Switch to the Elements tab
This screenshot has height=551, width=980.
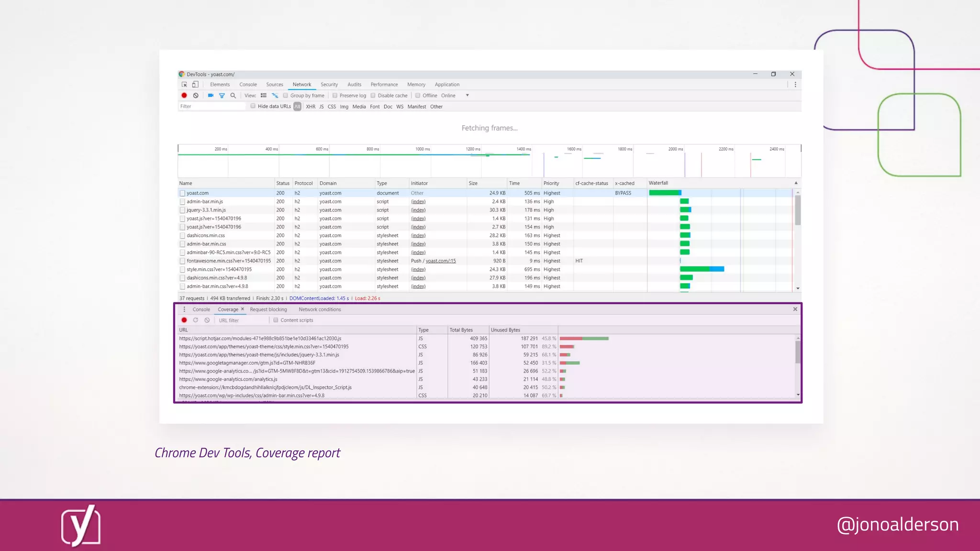(x=220, y=85)
